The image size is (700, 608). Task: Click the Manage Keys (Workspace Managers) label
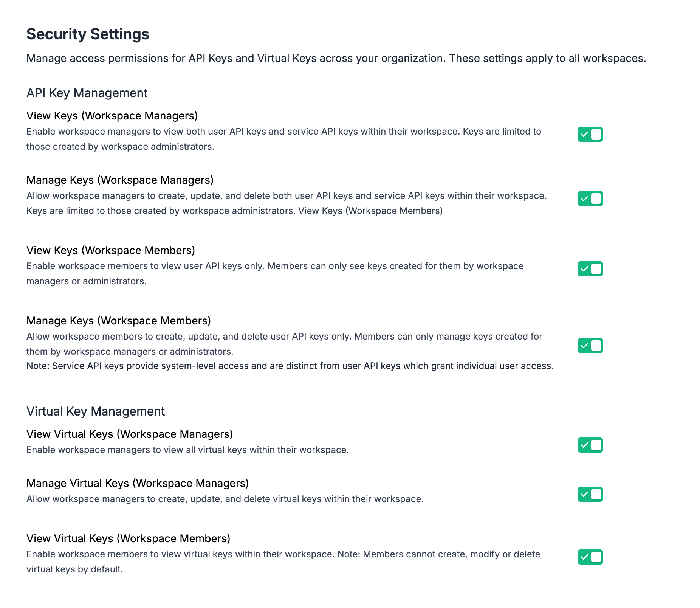[120, 180]
